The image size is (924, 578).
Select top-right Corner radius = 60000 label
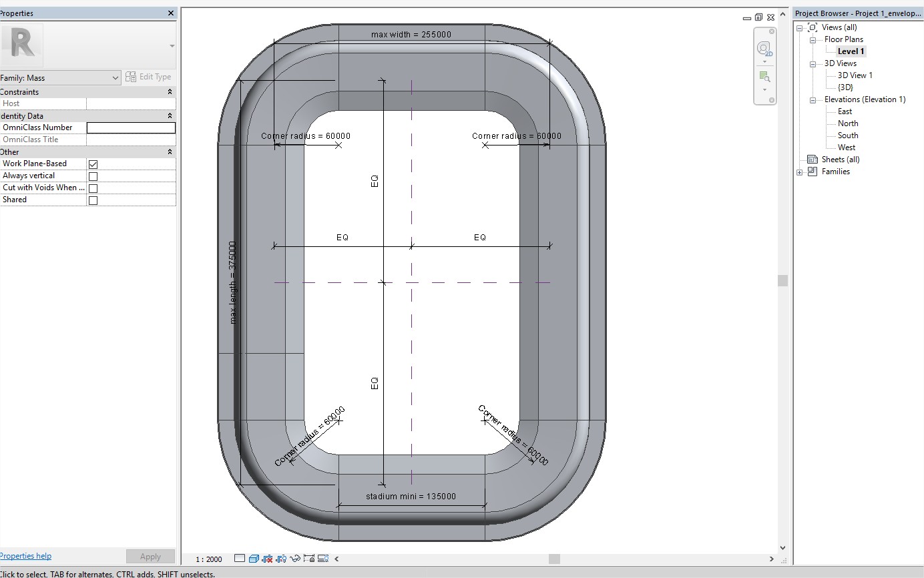tap(517, 136)
